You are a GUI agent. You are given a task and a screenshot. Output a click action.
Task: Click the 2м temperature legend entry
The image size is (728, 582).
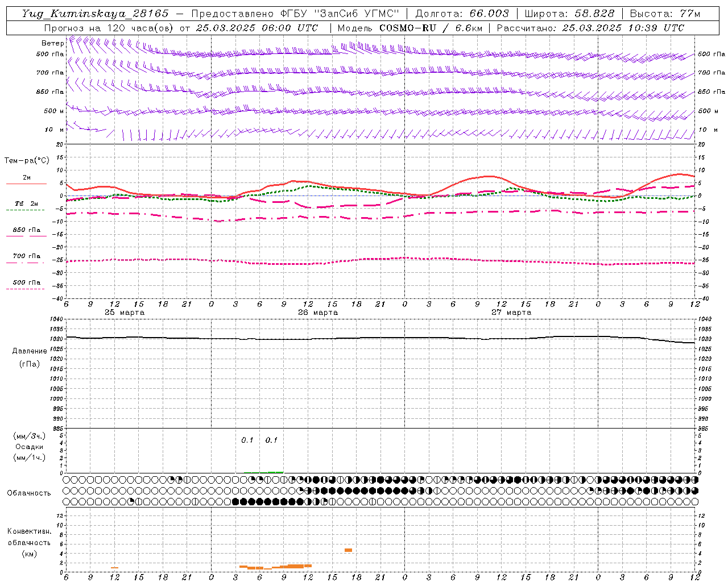(27, 177)
